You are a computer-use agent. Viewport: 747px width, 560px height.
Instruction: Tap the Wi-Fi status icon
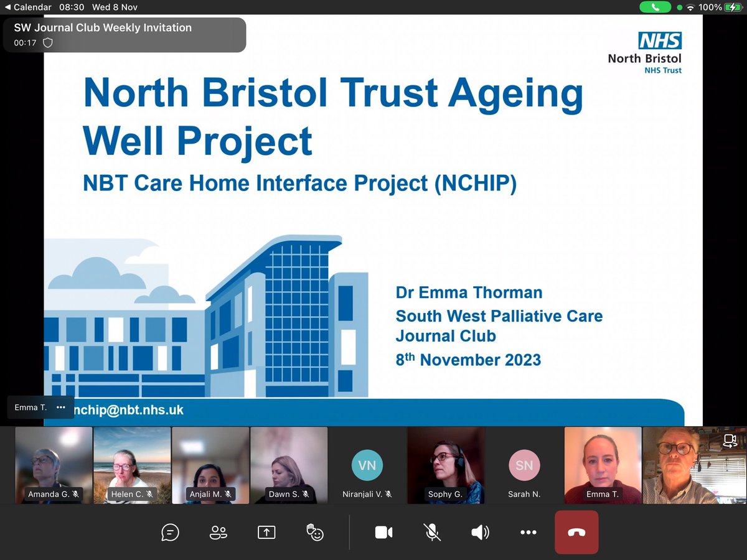[x=690, y=7]
